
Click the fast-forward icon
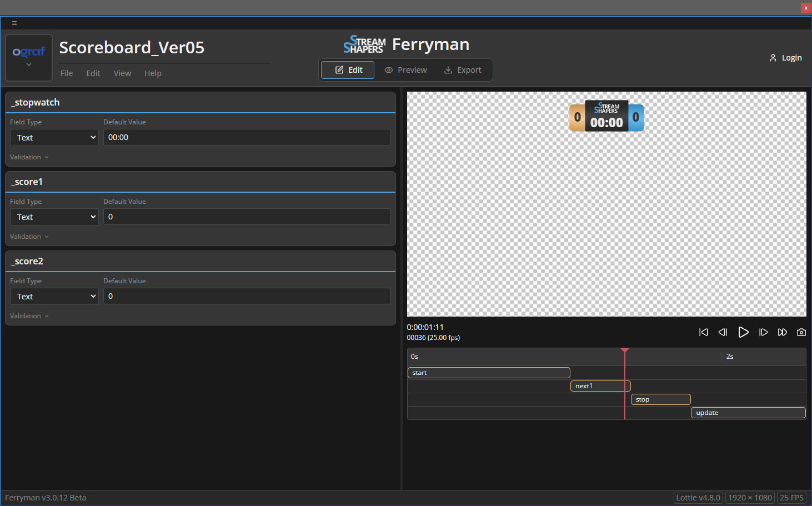[x=783, y=332]
